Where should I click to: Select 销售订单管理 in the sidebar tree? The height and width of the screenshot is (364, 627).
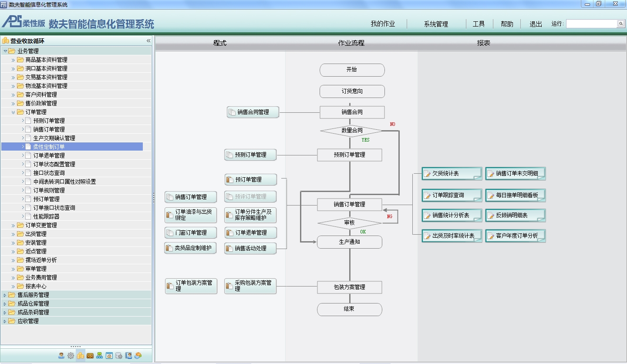click(49, 129)
